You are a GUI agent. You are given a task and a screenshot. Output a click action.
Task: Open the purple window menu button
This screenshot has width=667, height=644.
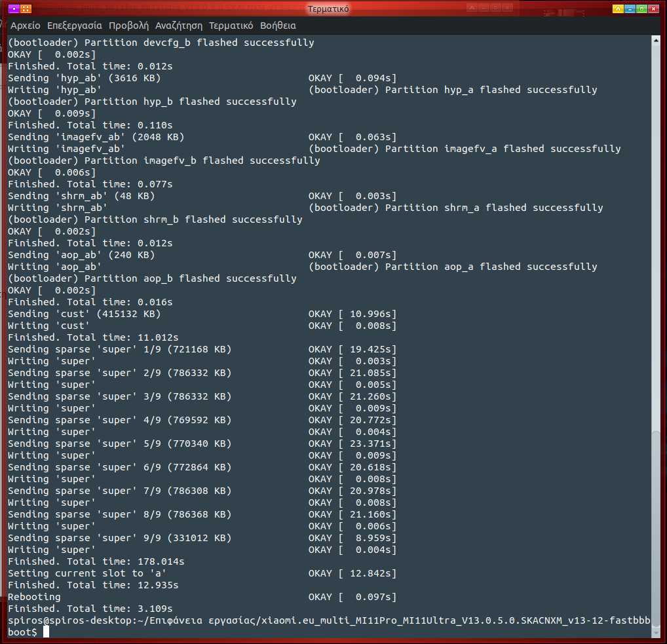coord(13,9)
